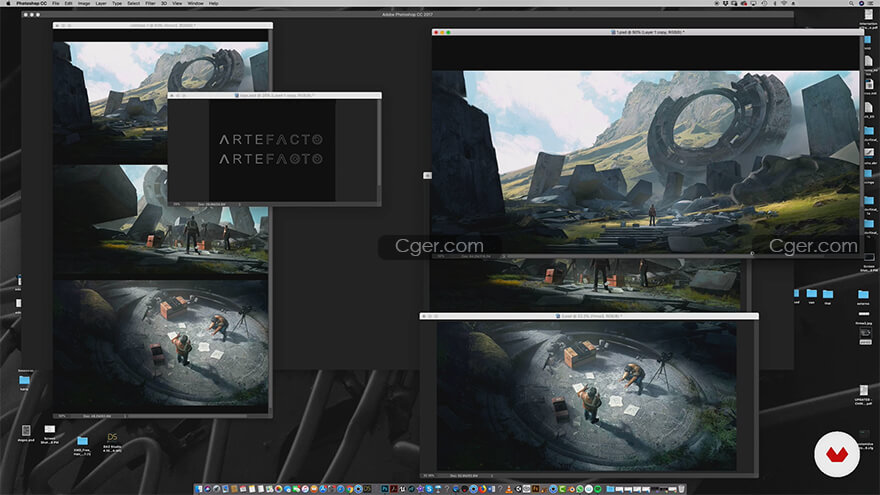Open WhatsApp from the Dock
Viewport: 880px width, 495px height.
pyautogui.click(x=580, y=489)
